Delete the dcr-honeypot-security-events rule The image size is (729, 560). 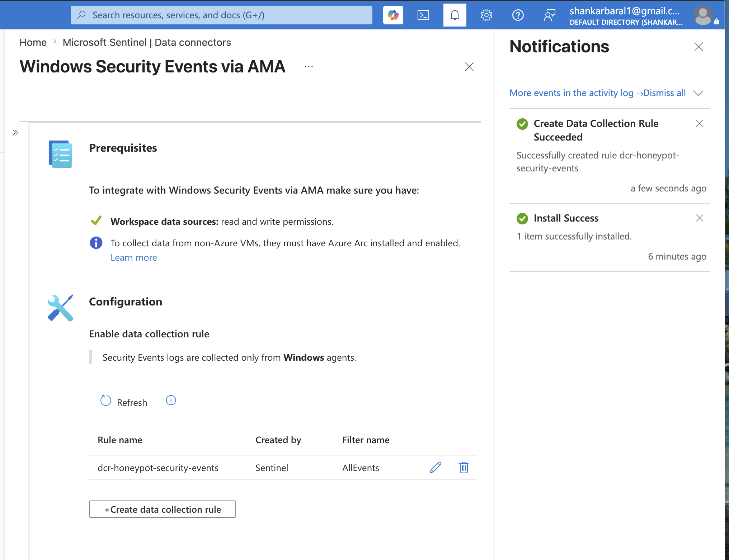click(464, 468)
